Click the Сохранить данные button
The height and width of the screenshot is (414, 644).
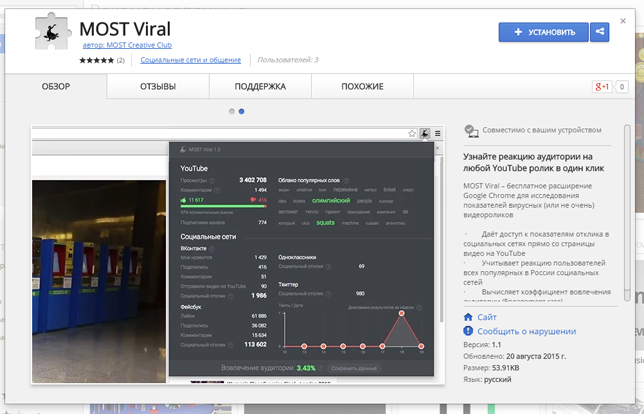point(354,368)
